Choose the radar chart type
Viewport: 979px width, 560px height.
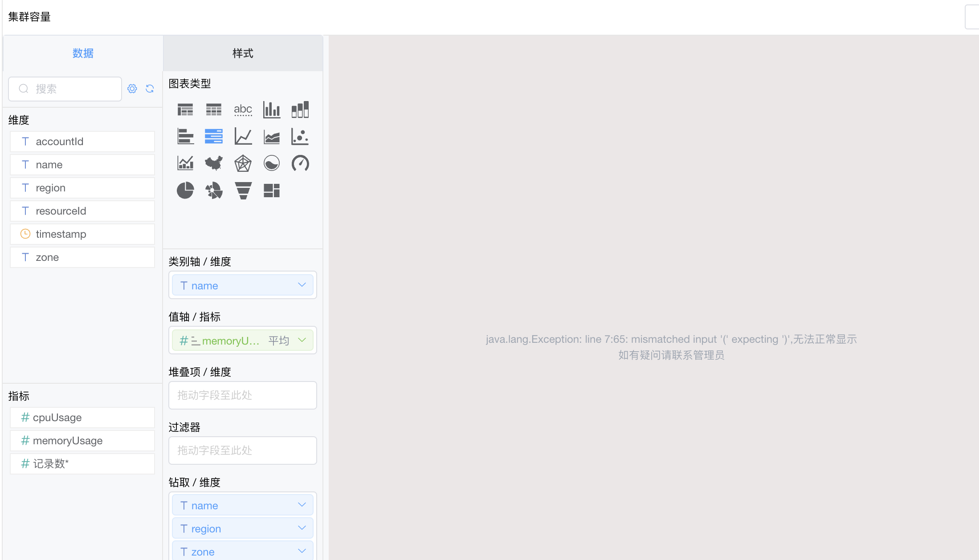tap(243, 163)
